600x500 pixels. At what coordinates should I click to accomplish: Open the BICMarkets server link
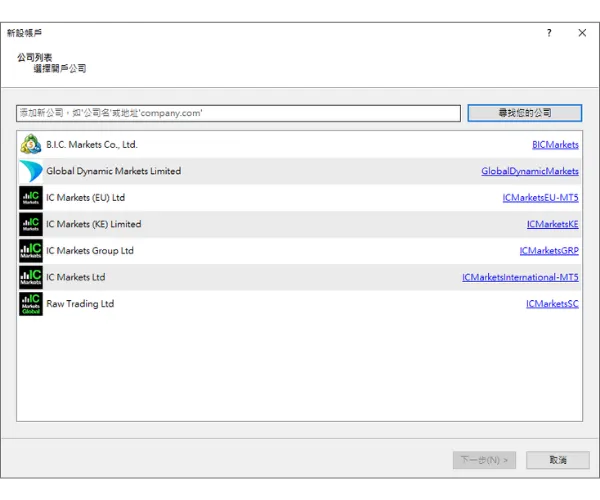(554, 145)
